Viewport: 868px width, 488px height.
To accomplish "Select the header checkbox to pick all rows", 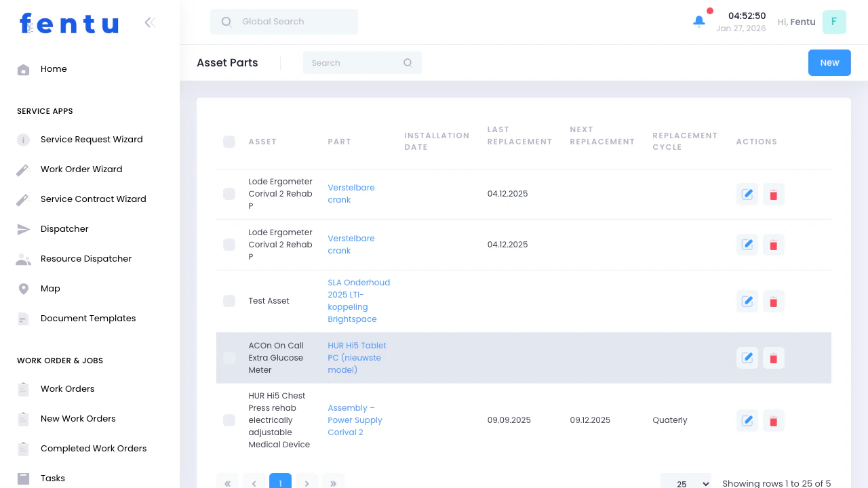I will (x=229, y=142).
